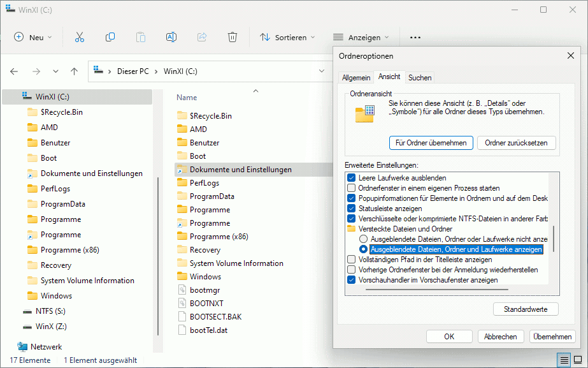Toggle Verschlüsselte oder komprimierte NTFS-Dateien checkbox
This screenshot has width=588, height=368.
352,219
